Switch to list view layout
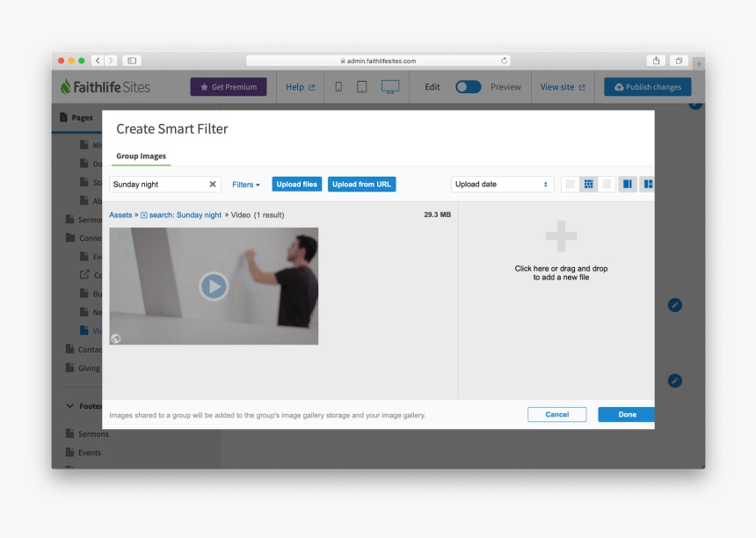Screen dimensions: 756x538 [607, 185]
